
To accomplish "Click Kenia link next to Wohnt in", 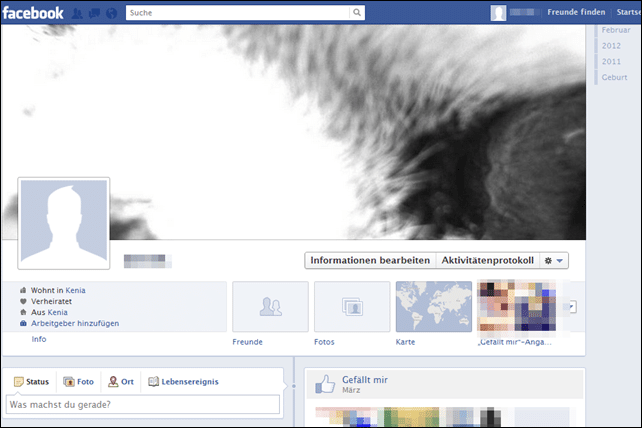I will tap(75, 290).
